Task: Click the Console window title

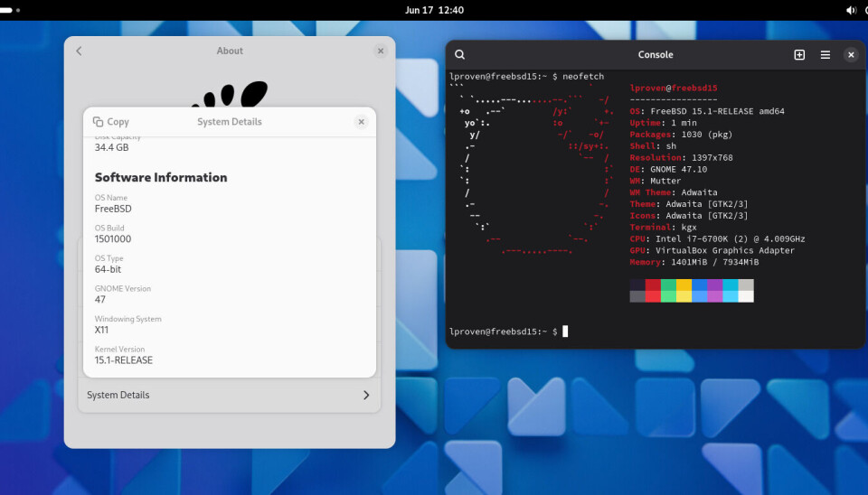Action: point(656,55)
